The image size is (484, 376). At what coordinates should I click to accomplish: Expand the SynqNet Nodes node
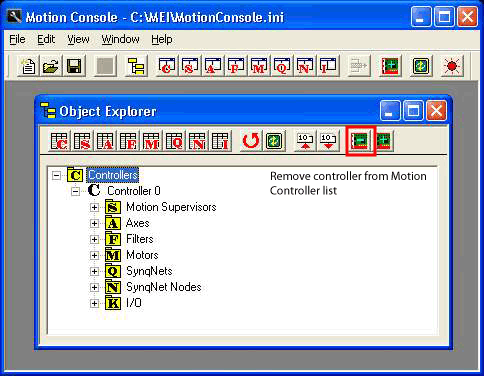pos(94,287)
